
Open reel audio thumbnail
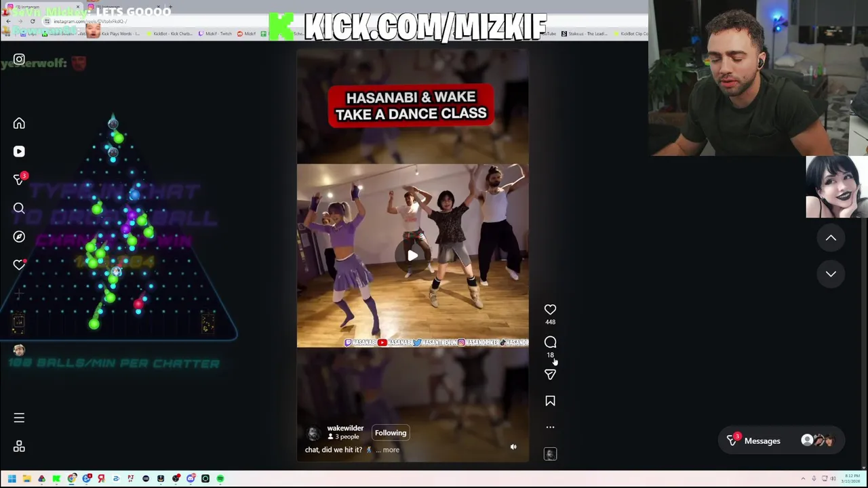pyautogui.click(x=550, y=453)
